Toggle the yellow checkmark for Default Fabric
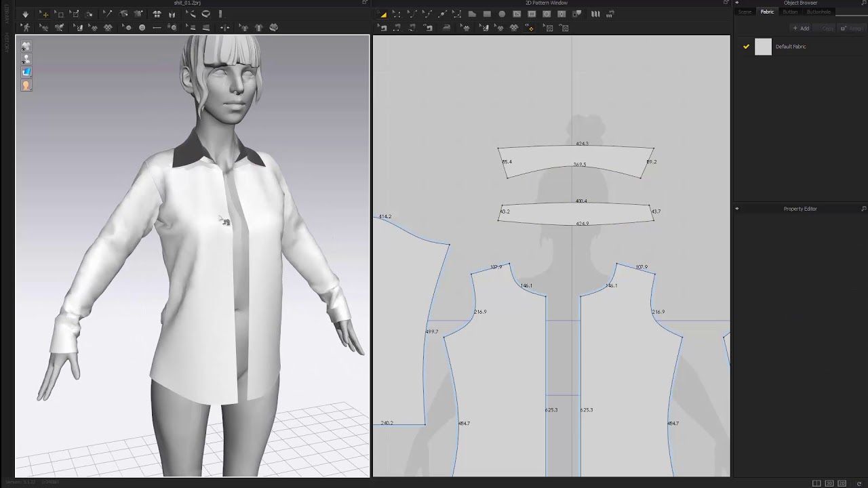The height and width of the screenshot is (488, 868). (x=746, y=47)
